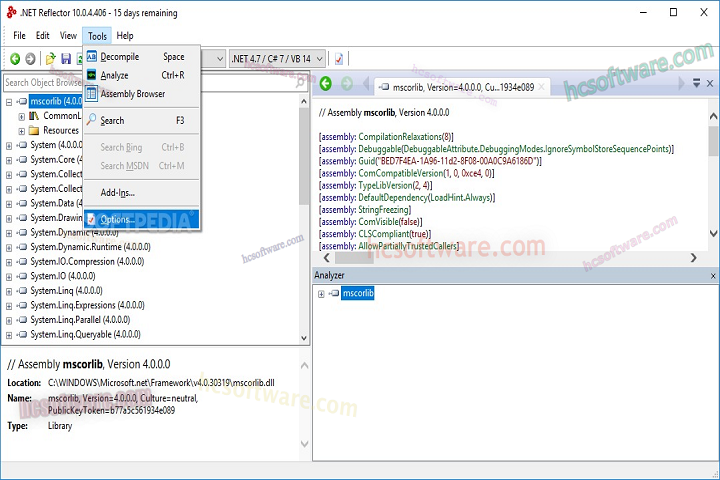Open the Help menu

125,35
